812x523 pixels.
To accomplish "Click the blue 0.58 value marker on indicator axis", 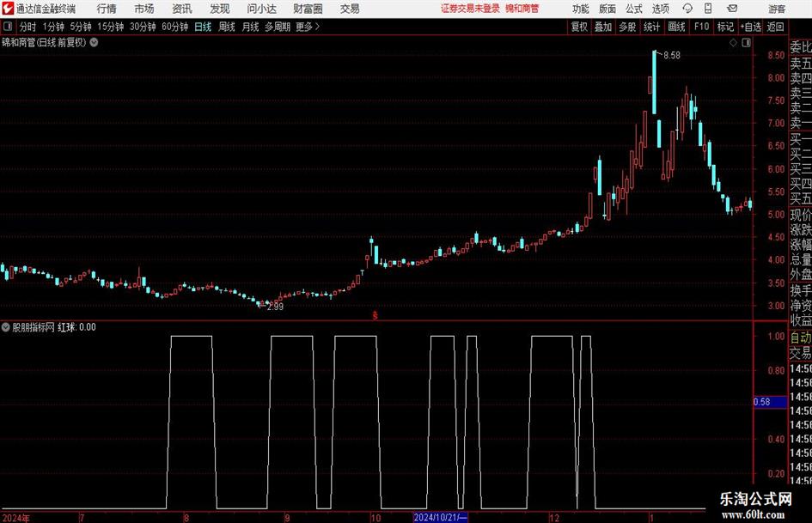I will [x=771, y=402].
